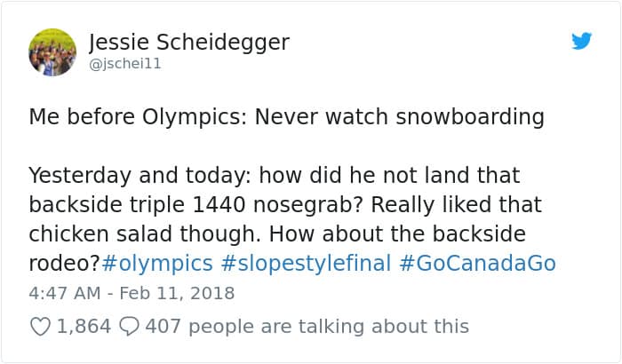Click the reply speech bubble icon
The width and height of the screenshot is (622, 364).
(x=129, y=327)
